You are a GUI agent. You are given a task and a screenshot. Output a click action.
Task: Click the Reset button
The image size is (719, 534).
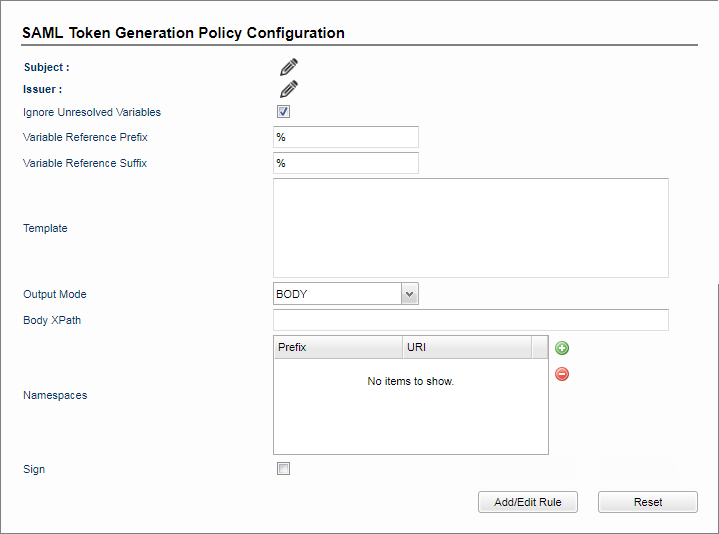[x=648, y=502]
